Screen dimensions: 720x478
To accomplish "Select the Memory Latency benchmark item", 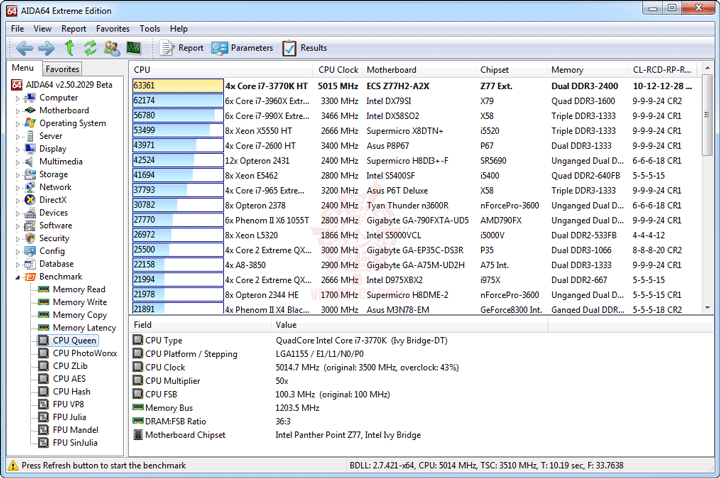I will click(84, 328).
